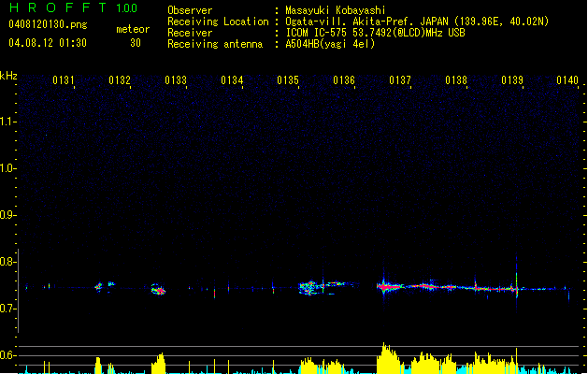Screen dimensions: 588x374
Task: Click the round echo burst near 0133
Action: [159, 290]
